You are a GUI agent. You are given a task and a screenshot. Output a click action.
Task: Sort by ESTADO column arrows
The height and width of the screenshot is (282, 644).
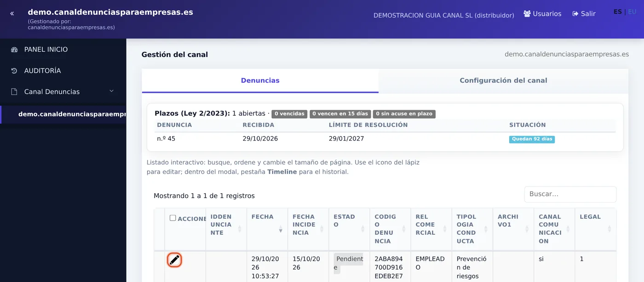click(362, 229)
